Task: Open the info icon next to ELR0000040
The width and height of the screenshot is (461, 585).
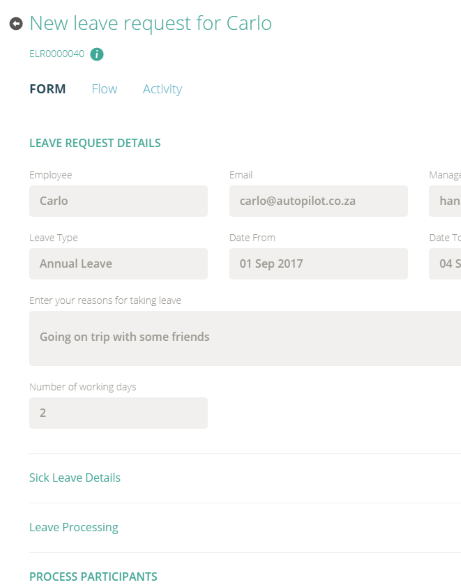Action: [x=97, y=54]
